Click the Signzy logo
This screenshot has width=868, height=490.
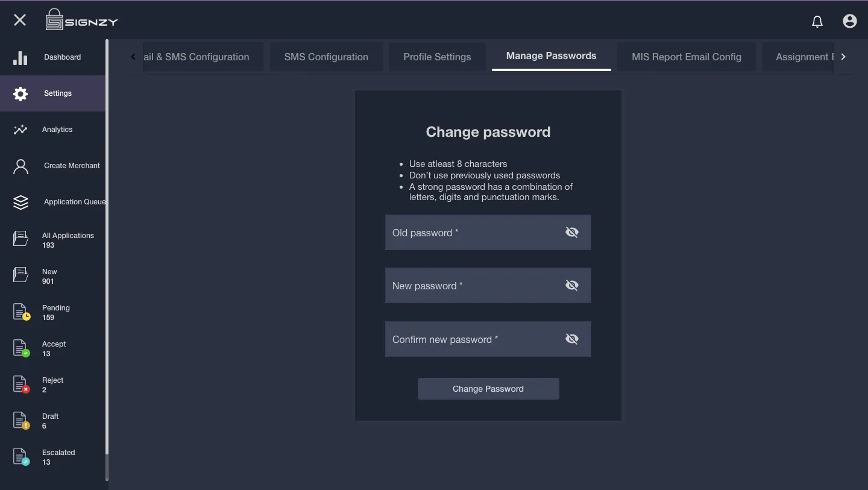81,20
